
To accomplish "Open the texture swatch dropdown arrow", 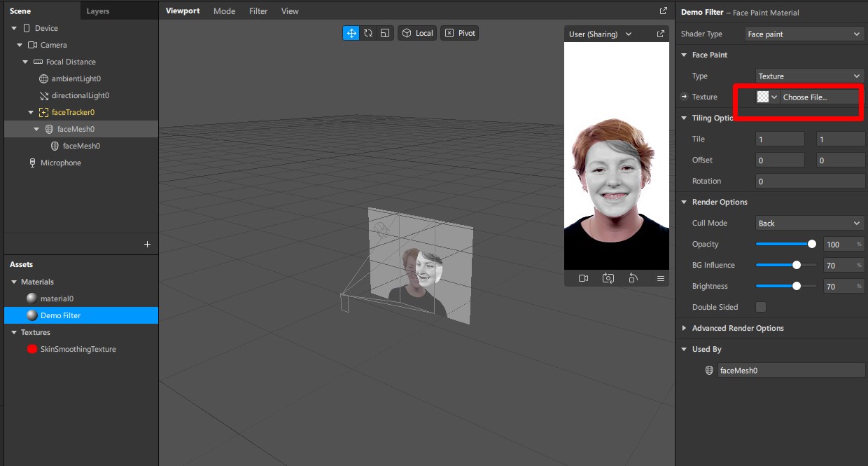I will coord(774,97).
